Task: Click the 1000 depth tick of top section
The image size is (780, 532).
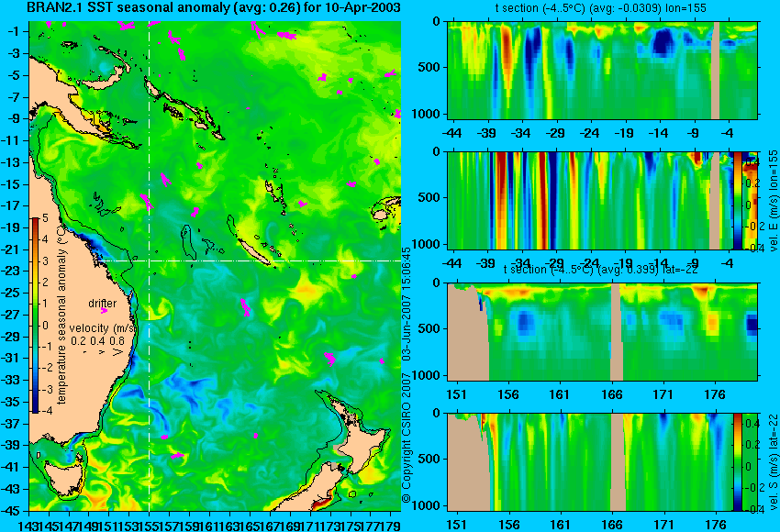Action: (427, 114)
